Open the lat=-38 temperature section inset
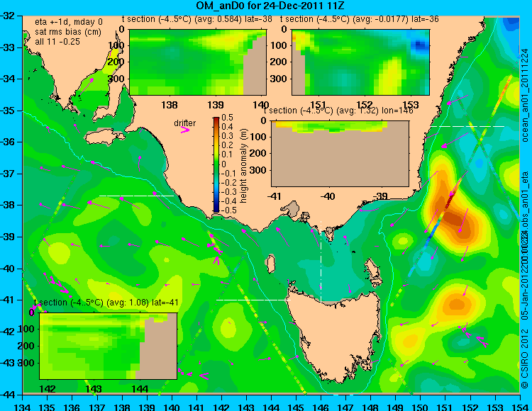The image size is (532, 411). point(198,62)
